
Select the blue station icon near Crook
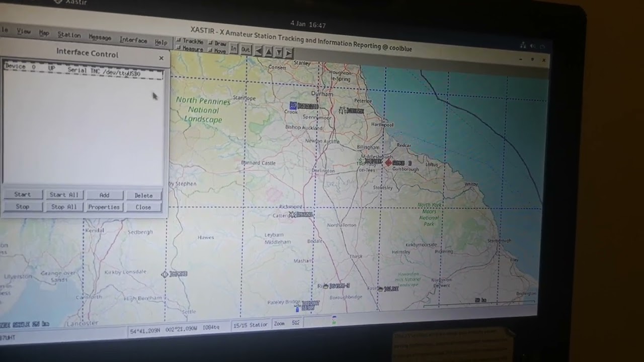tap(293, 106)
